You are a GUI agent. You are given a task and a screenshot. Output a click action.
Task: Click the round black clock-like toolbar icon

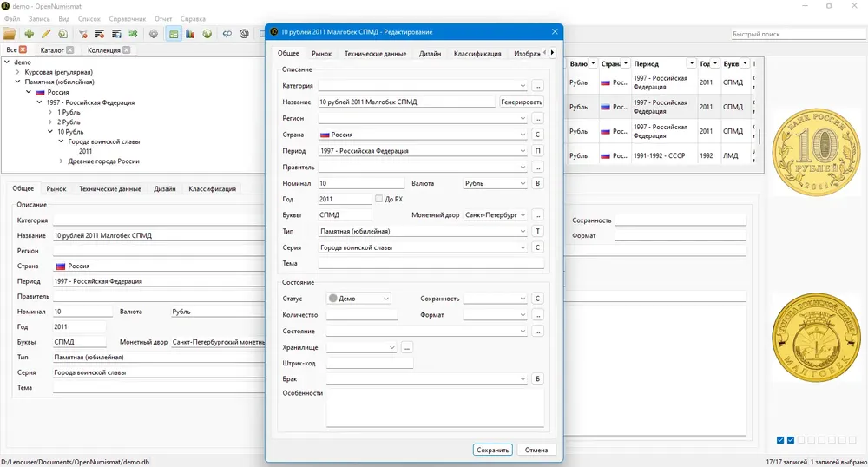[244, 34]
